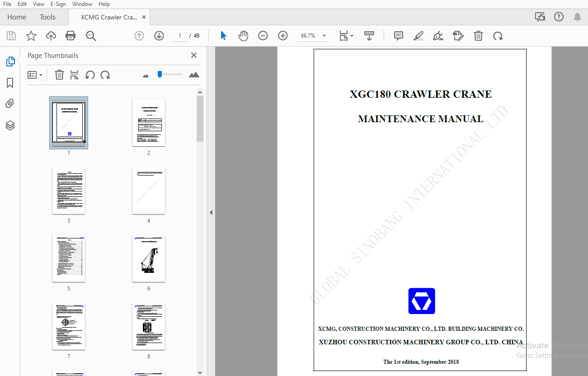The image size is (588, 376).
Task: Zoom out with the minus button
Action: [263, 36]
